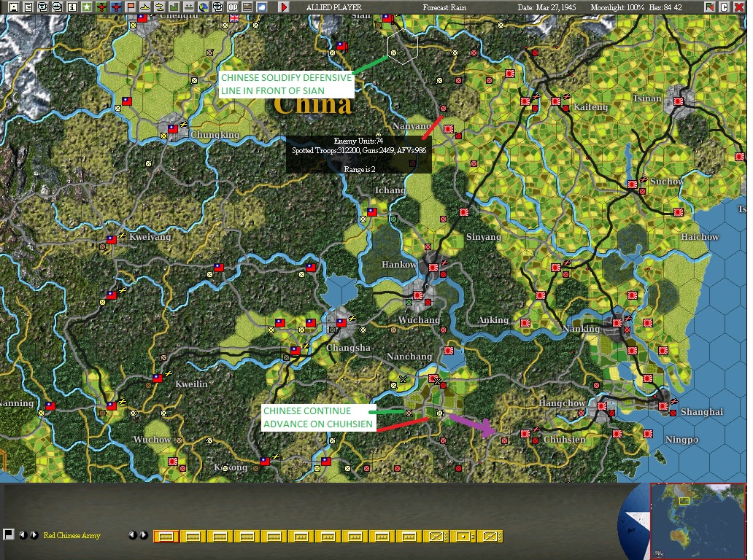Click the Chinese flag unit at Kweiyang
This screenshot has height=560, width=753.
click(112, 239)
